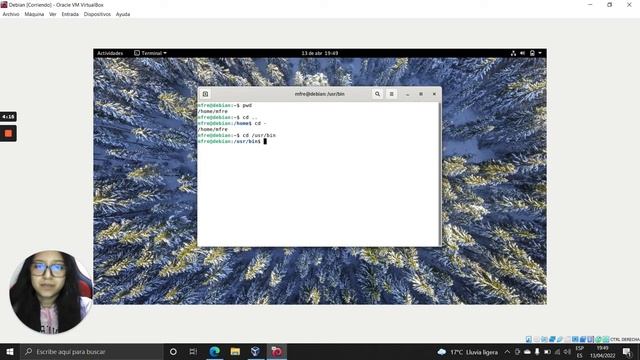The height and width of the screenshot is (360, 640).
Task: Open Task View on the taskbar
Action: pos(193,351)
